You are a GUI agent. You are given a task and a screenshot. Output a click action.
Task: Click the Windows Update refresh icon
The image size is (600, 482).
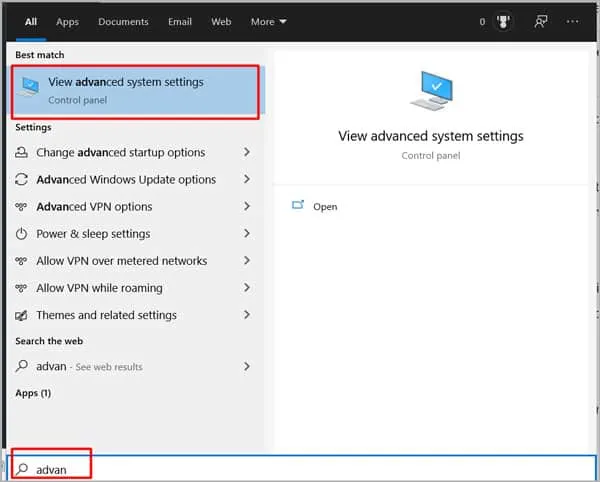[x=21, y=179]
